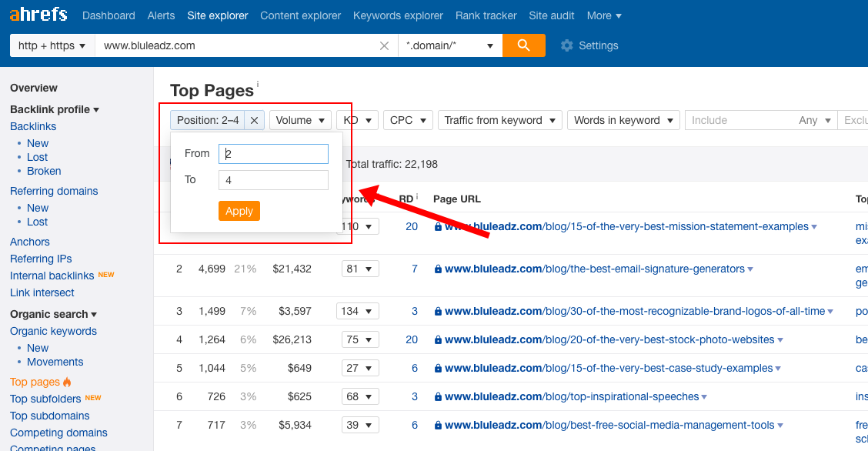Open Alerts in top navigation
Image resolution: width=868 pixels, height=451 pixels.
[161, 15]
